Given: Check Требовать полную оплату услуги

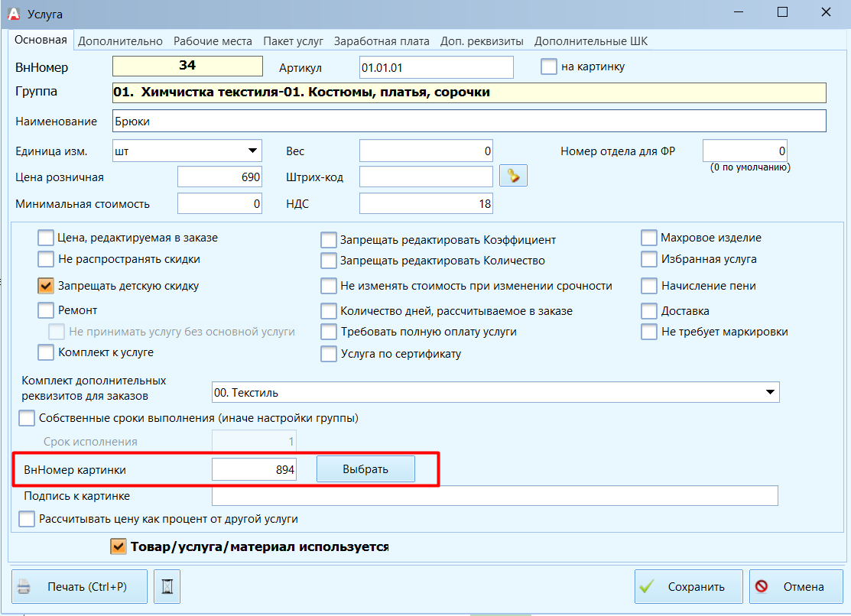Looking at the screenshot, I should coord(328,332).
